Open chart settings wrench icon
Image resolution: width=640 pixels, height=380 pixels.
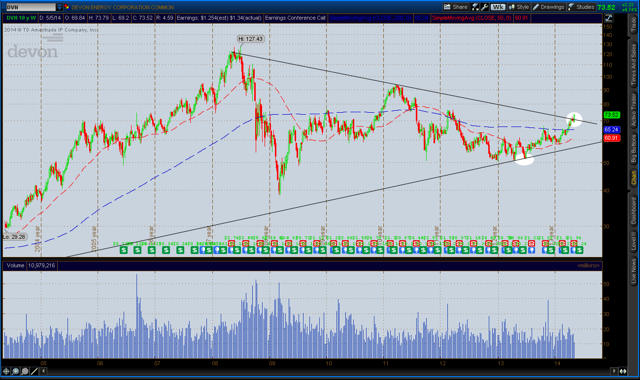484,7
